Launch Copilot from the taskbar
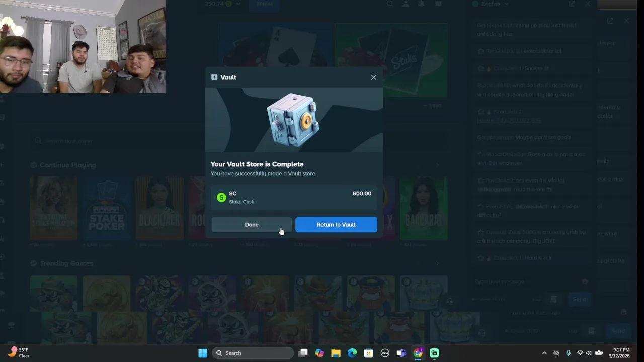 pos(319,353)
